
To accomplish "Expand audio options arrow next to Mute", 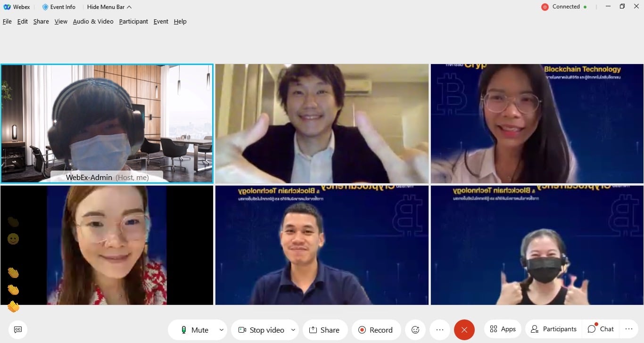I will (x=221, y=330).
